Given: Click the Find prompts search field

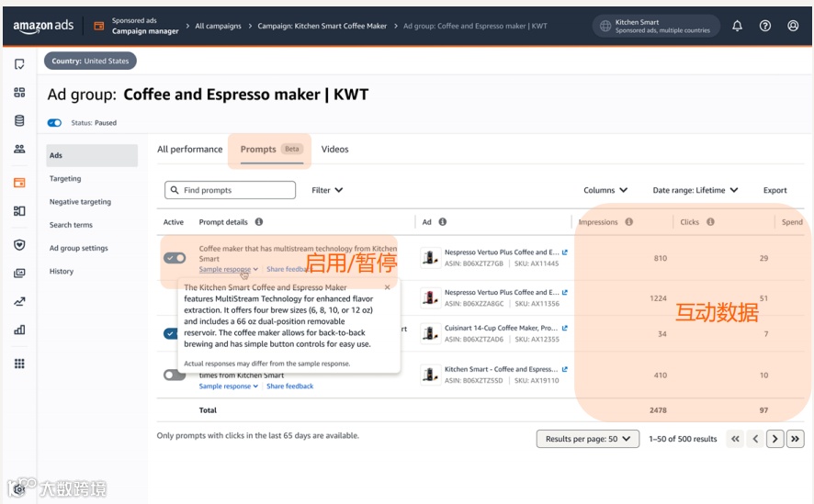Looking at the screenshot, I should [x=230, y=190].
